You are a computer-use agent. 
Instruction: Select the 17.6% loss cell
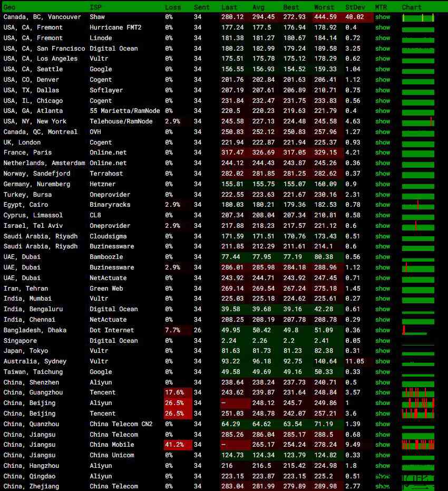point(178,392)
